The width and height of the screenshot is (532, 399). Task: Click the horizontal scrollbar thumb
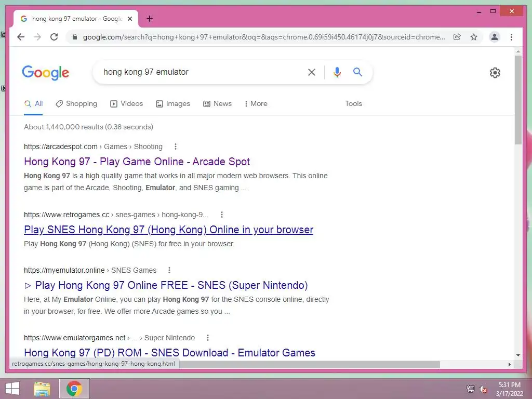point(310,364)
